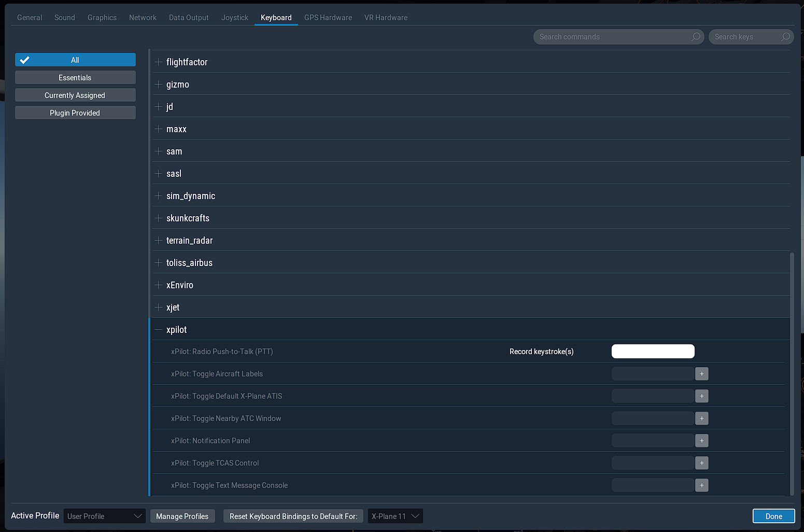Click the plus icon beside Toggle Aircraft Labels

pyautogui.click(x=702, y=373)
